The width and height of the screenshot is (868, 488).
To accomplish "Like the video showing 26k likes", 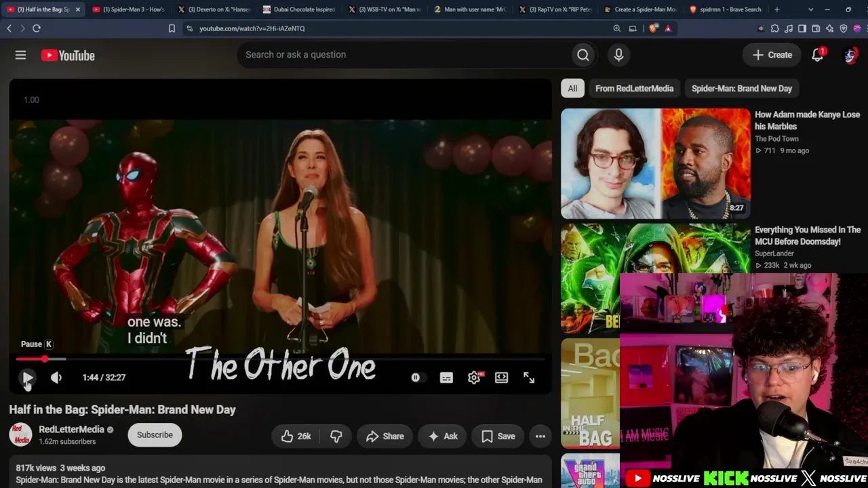I will (296, 436).
